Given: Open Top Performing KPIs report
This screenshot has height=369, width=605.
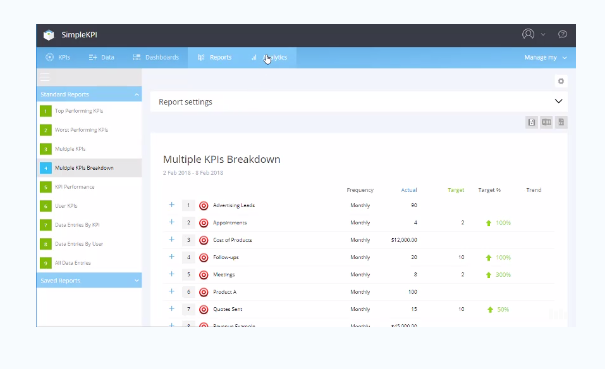Looking at the screenshot, I should click(79, 111).
